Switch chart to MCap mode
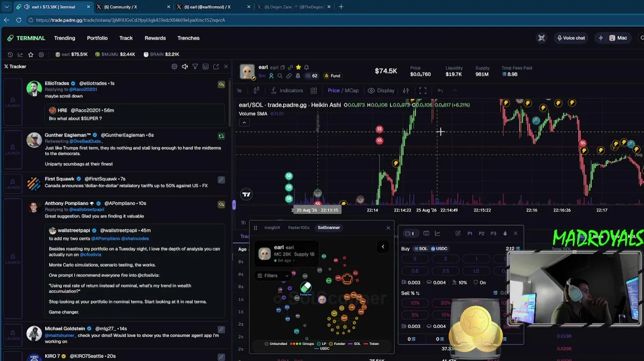Image resolution: width=644 pixels, height=361 pixels. pos(351,91)
